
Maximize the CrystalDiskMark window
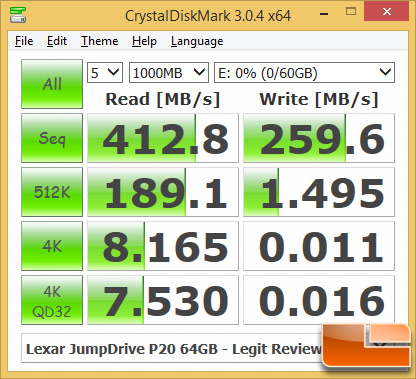[351, 12]
